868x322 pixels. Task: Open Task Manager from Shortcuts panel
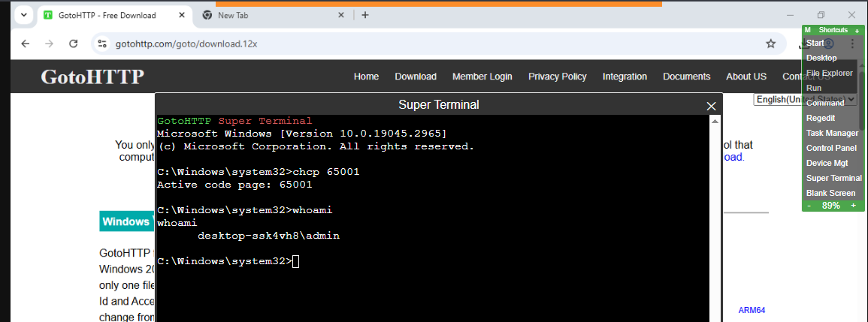(832, 133)
